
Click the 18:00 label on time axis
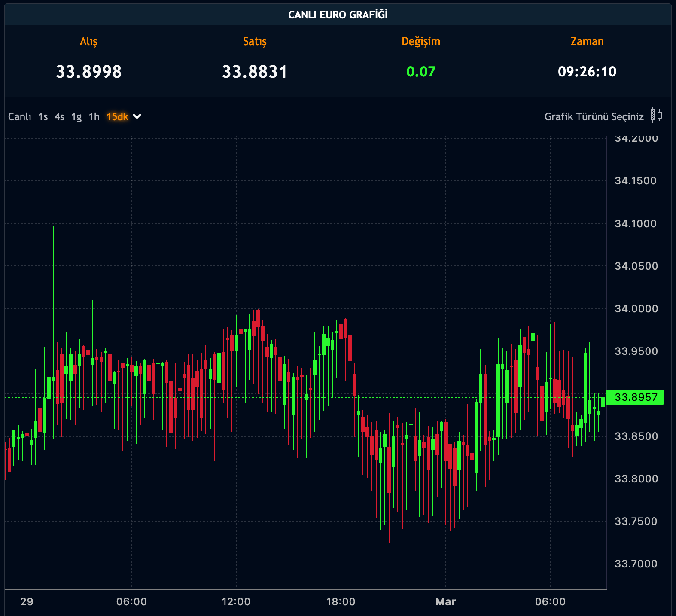(x=341, y=601)
